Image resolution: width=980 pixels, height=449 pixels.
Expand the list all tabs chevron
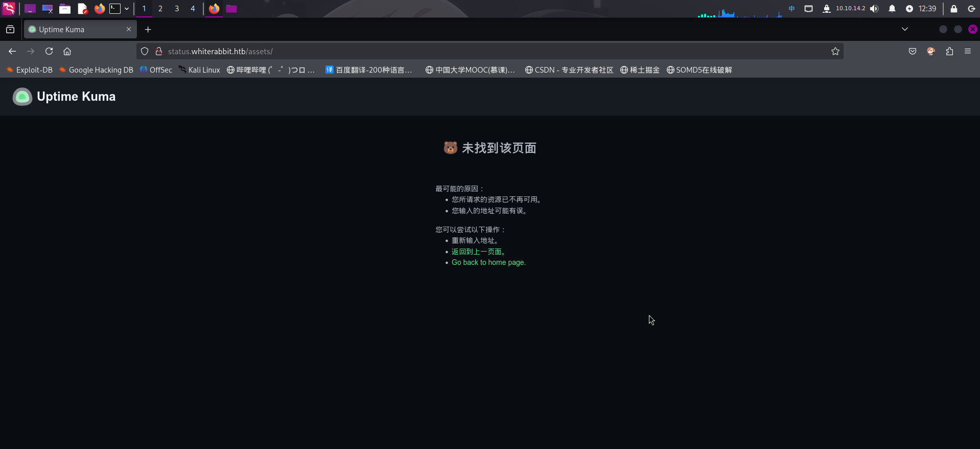click(905, 29)
